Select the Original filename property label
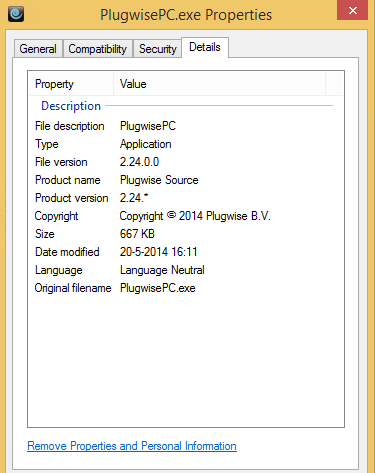 click(73, 288)
